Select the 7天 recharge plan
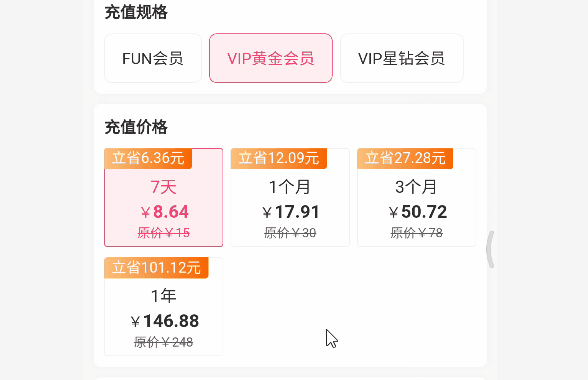588x380 pixels. (x=164, y=198)
